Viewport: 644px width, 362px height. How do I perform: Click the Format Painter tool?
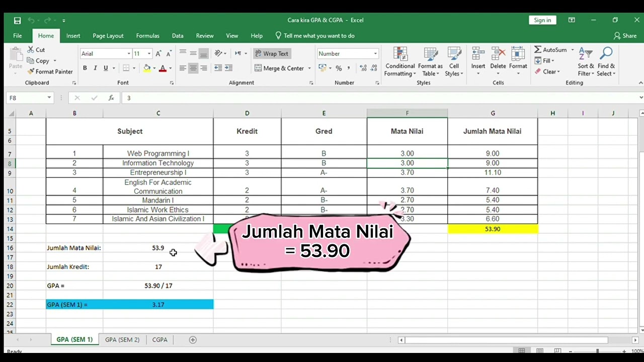pyautogui.click(x=50, y=71)
